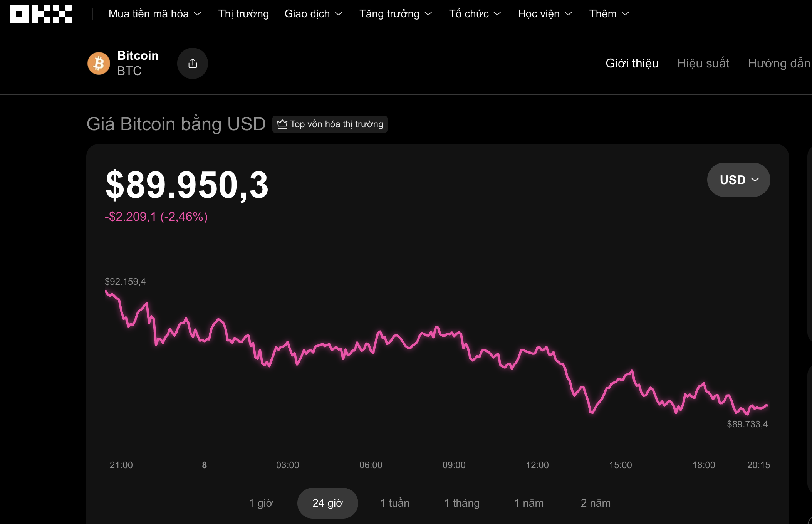Expand the "Mua tiền mã hóa" menu

155,14
